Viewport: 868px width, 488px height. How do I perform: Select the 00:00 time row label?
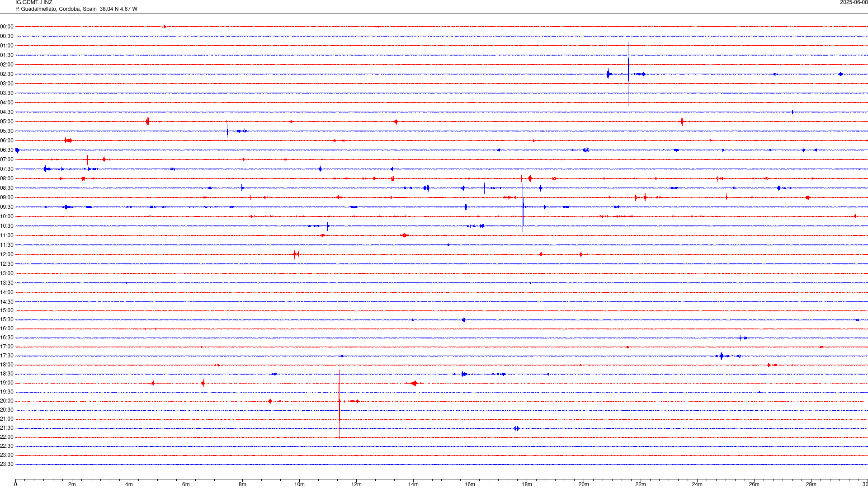[7, 27]
